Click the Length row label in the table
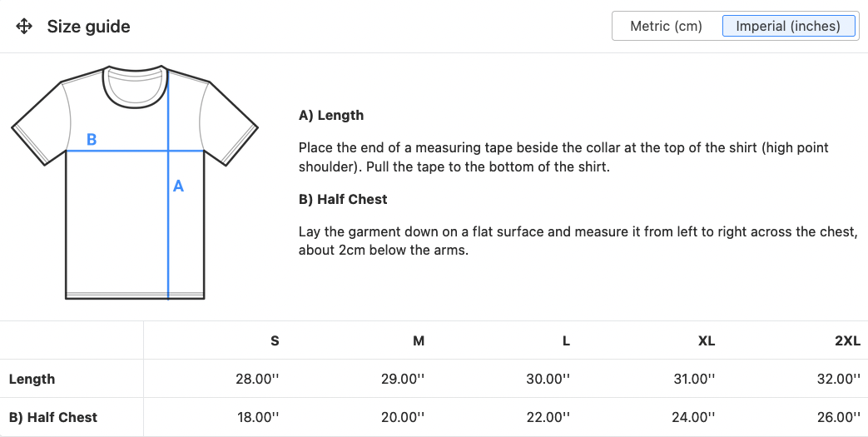The width and height of the screenshot is (868, 437). [32, 380]
